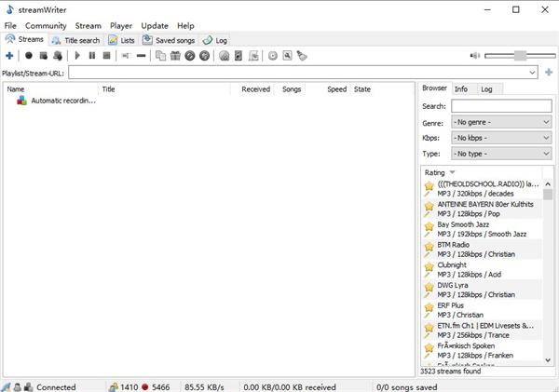Click the Pause icon in the toolbar
This screenshot has height=392, width=559.
[x=92, y=56]
